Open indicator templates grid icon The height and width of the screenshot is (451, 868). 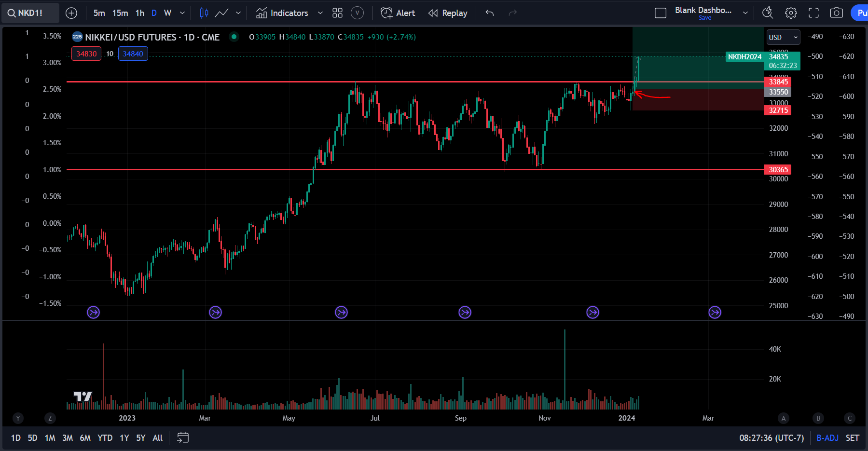[337, 13]
